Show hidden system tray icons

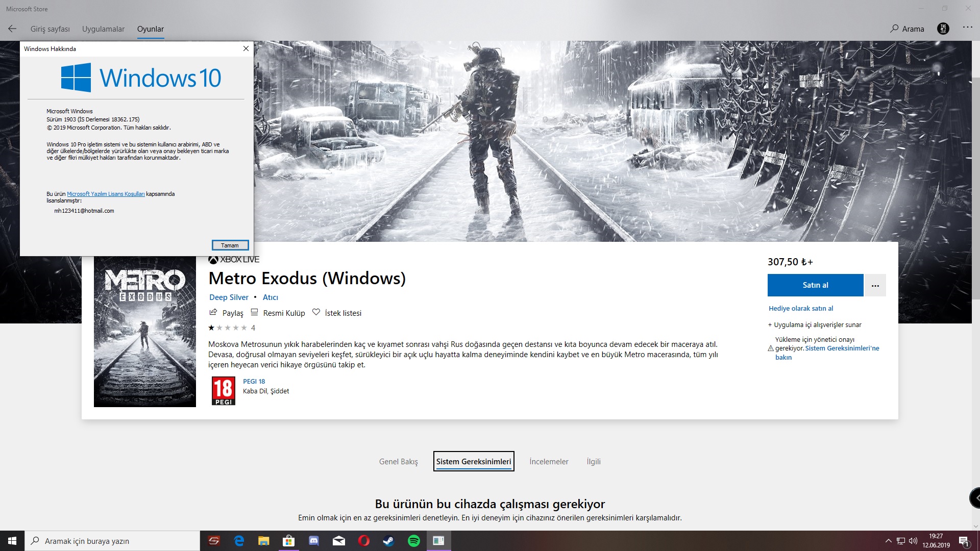[889, 541]
